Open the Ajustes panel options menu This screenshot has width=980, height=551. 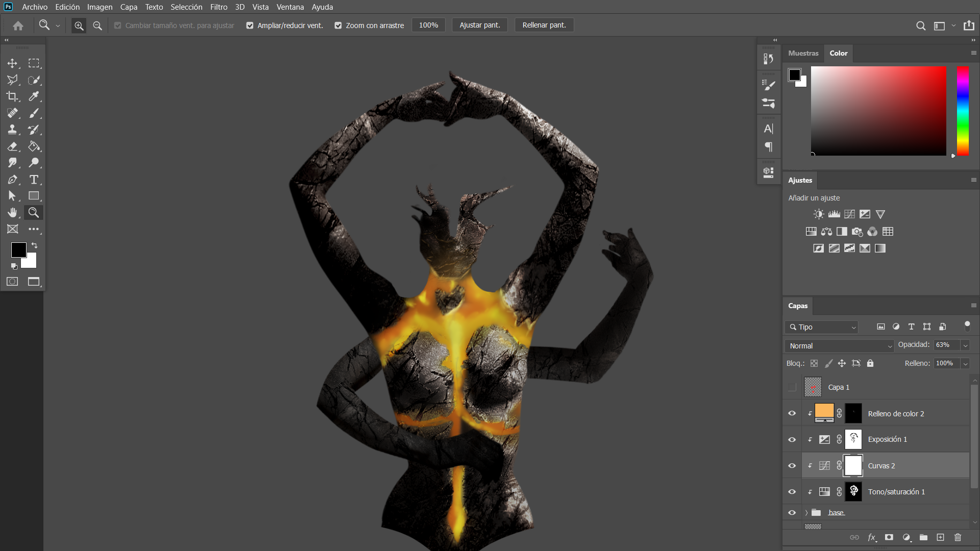(x=973, y=180)
